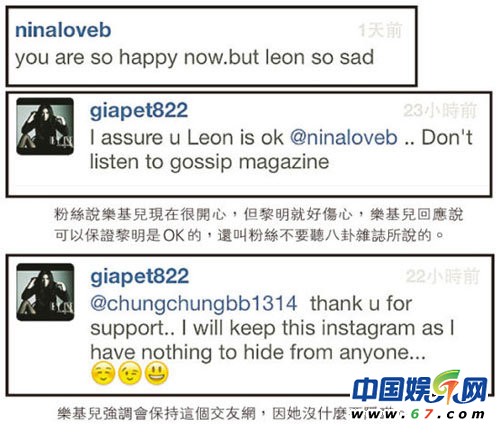500x436 pixels.
Task: Click the caption starting with 粉絲說樂基兒
Action: (258, 225)
